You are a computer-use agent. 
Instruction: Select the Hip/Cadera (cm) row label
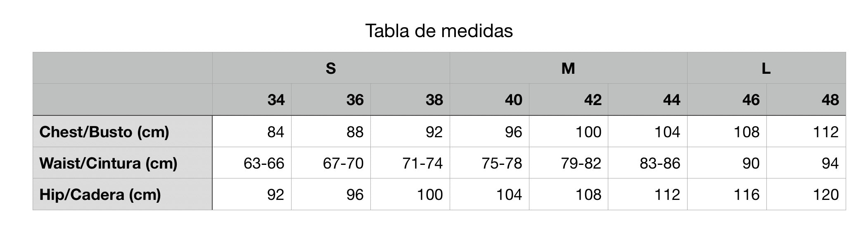click(x=100, y=195)
